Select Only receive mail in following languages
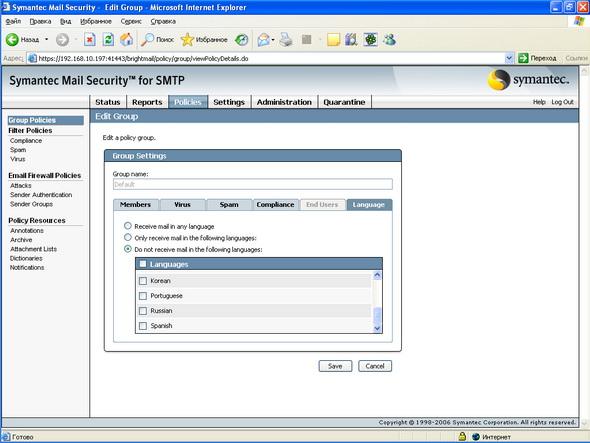Viewport: 590px width, 443px height. (x=128, y=237)
